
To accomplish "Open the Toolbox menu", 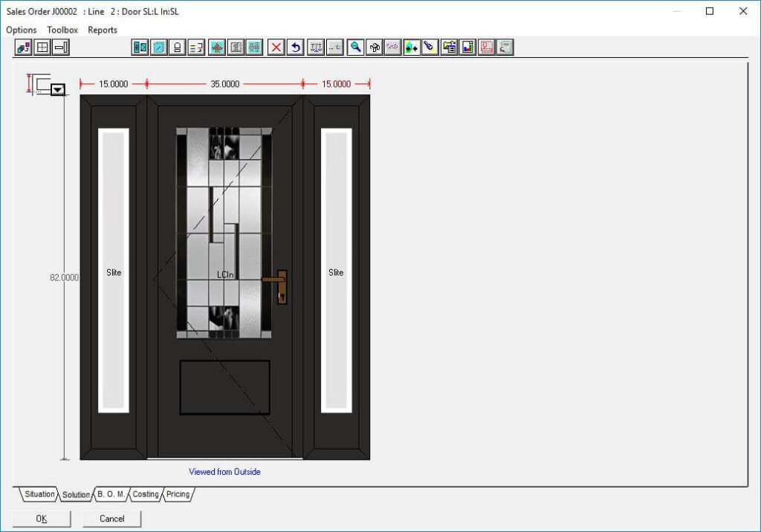I will point(62,30).
